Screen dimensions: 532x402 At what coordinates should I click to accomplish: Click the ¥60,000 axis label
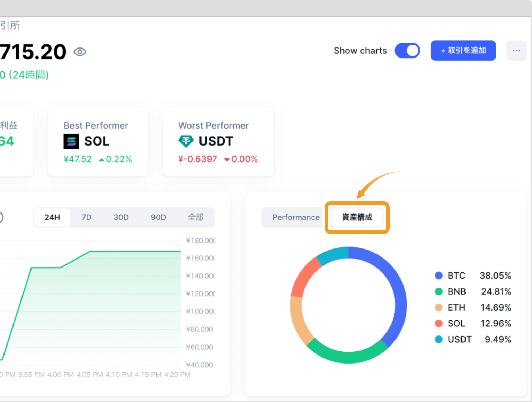(199, 347)
